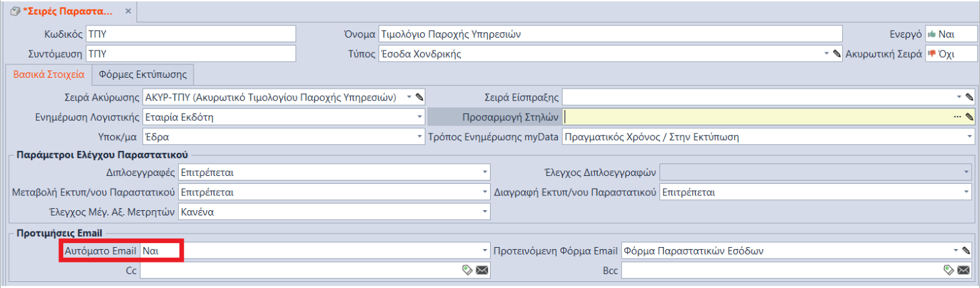980x288 pixels.
Task: Close the Σειρές Παραστατικών document tab
Action: click(128, 12)
